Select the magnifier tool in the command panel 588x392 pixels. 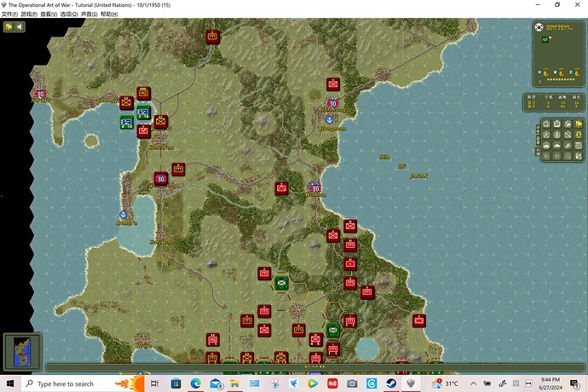546,124
